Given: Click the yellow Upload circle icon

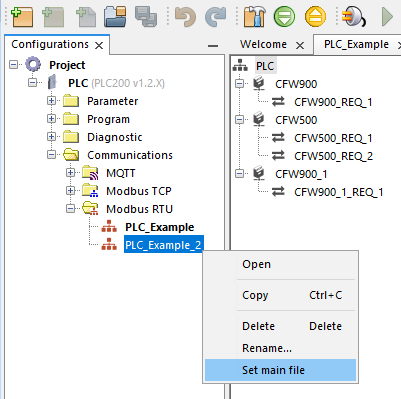Looking at the screenshot, I should [x=315, y=16].
